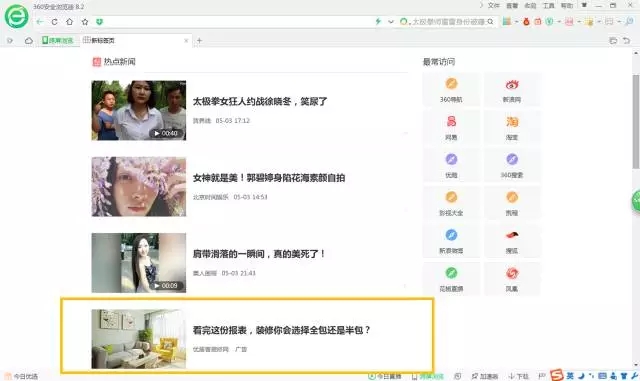Click the 最常访问 heading
The height and width of the screenshot is (381, 640).
[x=439, y=62]
